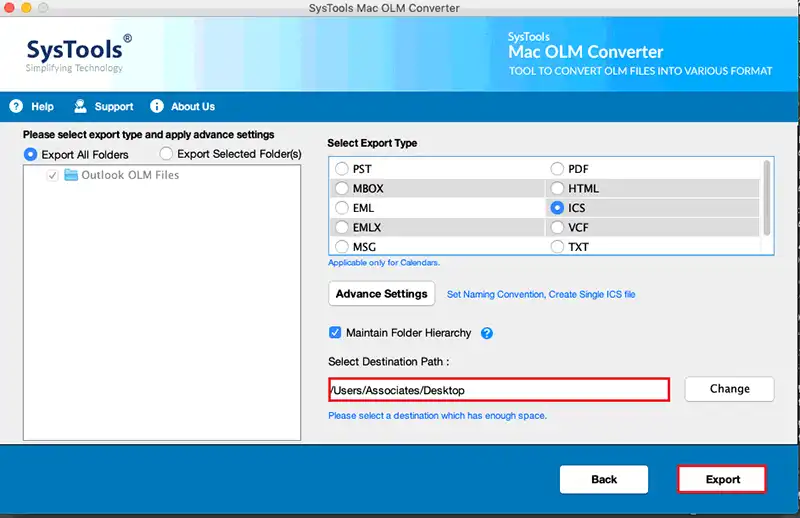
Task: Click the SysTools logo
Action: (79, 54)
